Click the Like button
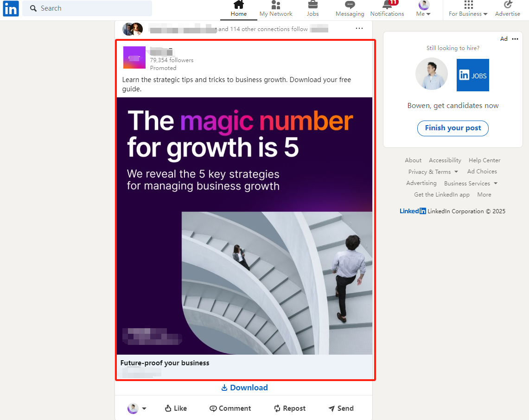529x420 pixels. coord(176,408)
